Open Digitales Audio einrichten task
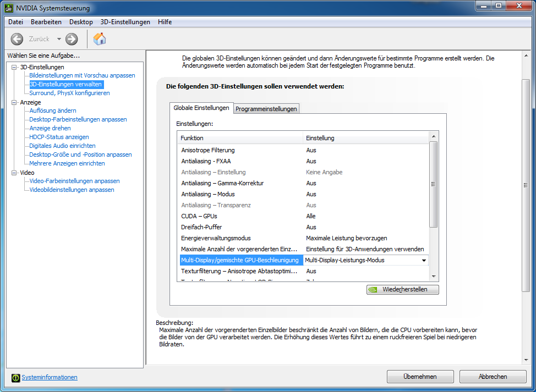The image size is (536, 392). coord(62,146)
